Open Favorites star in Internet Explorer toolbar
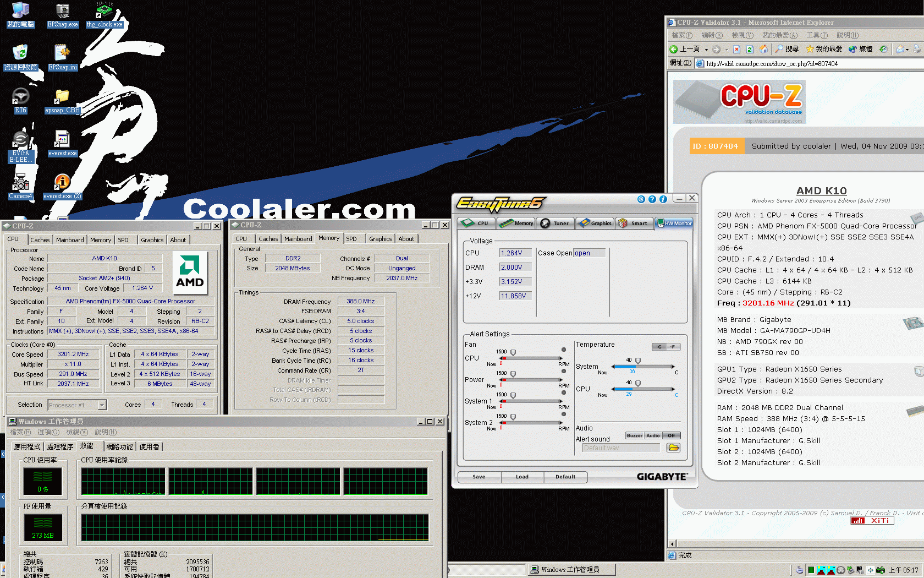Viewport: 924px width, 578px height. [x=810, y=49]
